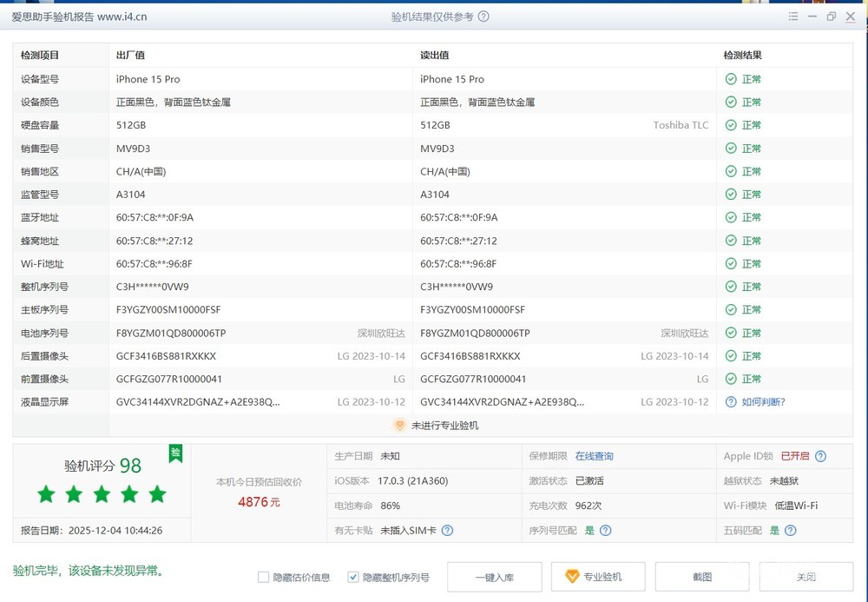Screen dimensions: 868x602
Task: Restore the window using title bar button
Action: (831, 17)
